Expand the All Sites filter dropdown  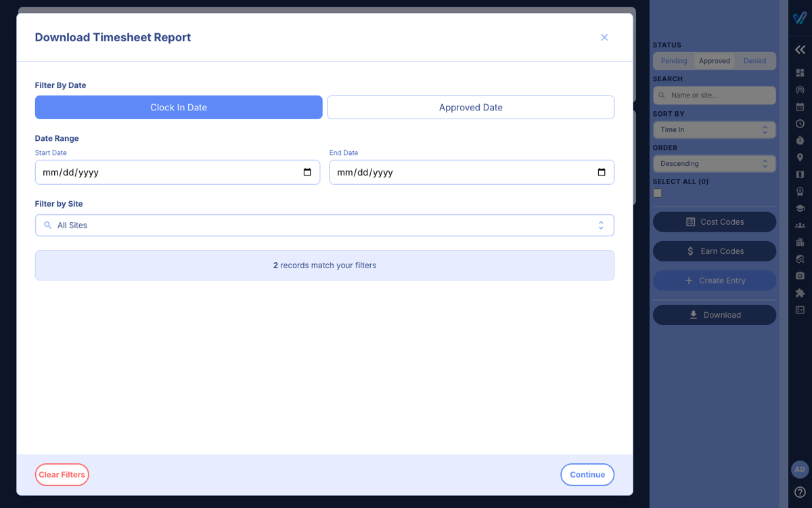[x=325, y=226]
